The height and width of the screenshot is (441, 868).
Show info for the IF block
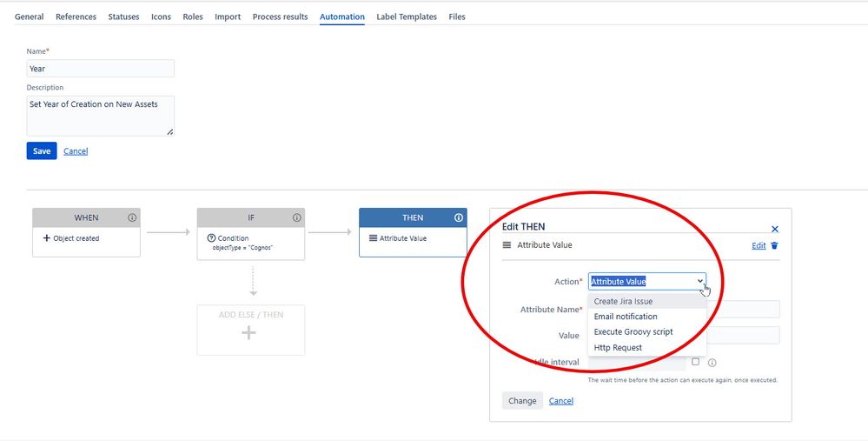pos(296,217)
